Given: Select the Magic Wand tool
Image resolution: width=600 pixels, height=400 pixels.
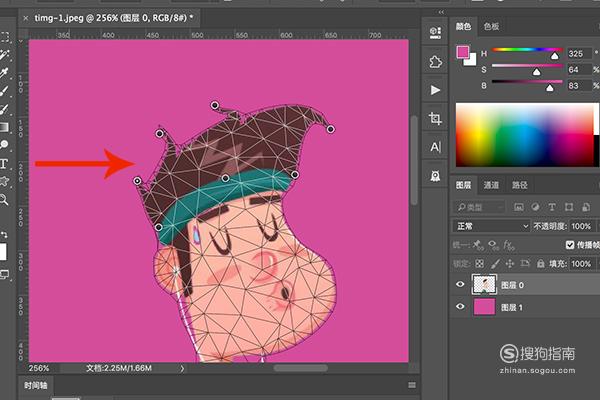Looking at the screenshot, I should click(x=5, y=55).
